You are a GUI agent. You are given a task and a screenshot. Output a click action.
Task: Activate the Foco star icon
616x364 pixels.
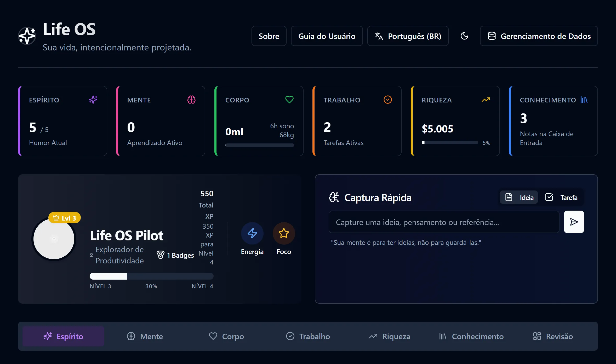[x=284, y=233]
